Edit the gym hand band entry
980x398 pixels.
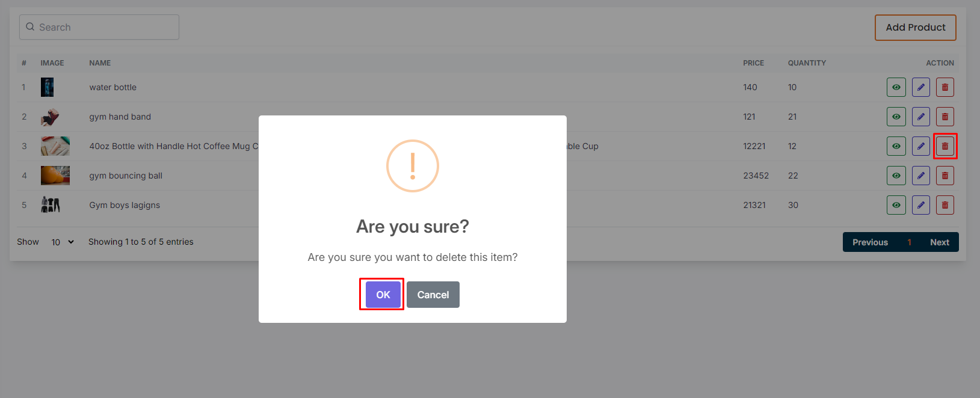[x=920, y=117]
